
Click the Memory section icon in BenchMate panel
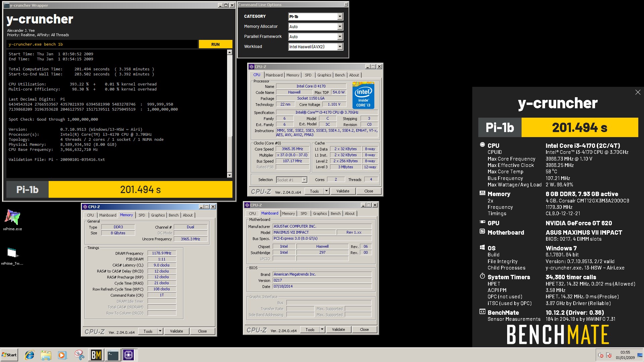pyautogui.click(x=482, y=193)
